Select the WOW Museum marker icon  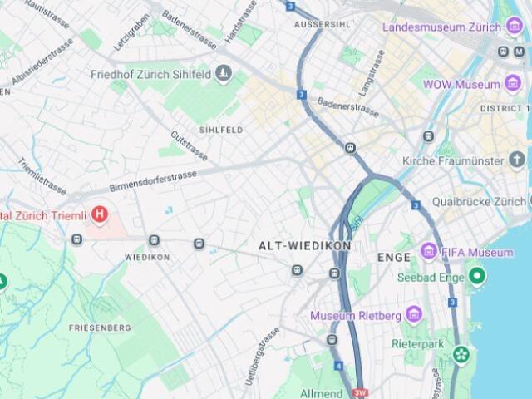point(513,83)
